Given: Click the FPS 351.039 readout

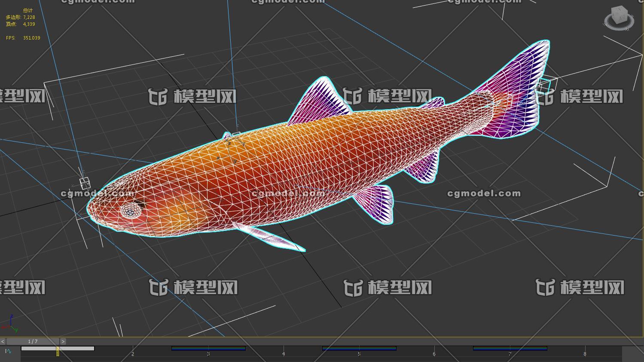Looking at the screenshot, I should [23, 38].
